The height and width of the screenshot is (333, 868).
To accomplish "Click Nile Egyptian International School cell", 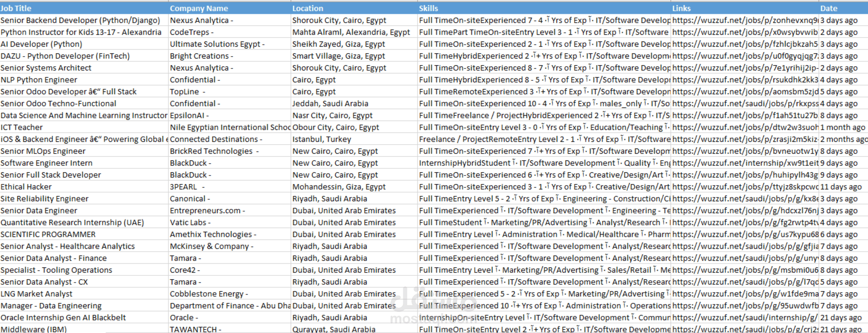I will [230, 127].
